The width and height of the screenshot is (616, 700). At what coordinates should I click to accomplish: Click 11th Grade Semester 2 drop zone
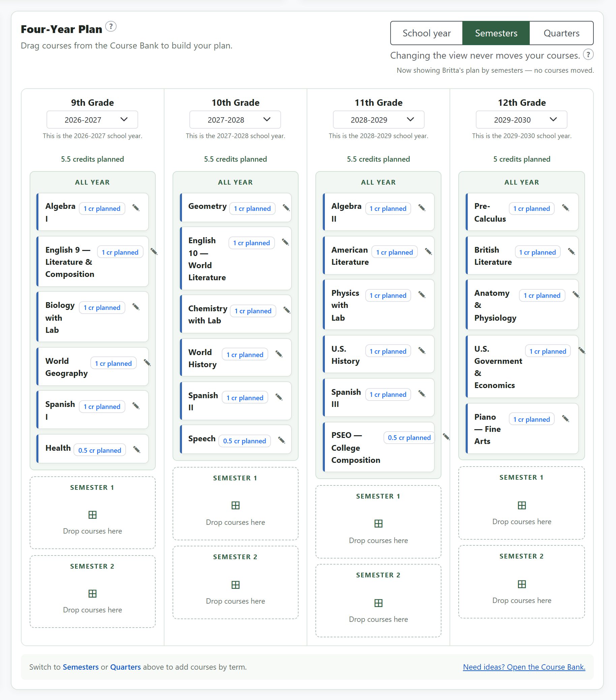[x=378, y=601]
